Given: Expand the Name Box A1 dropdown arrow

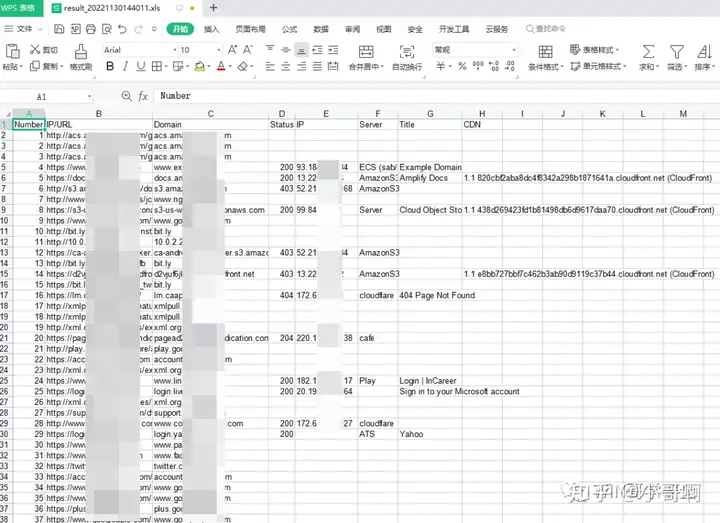Looking at the screenshot, I should point(90,96).
